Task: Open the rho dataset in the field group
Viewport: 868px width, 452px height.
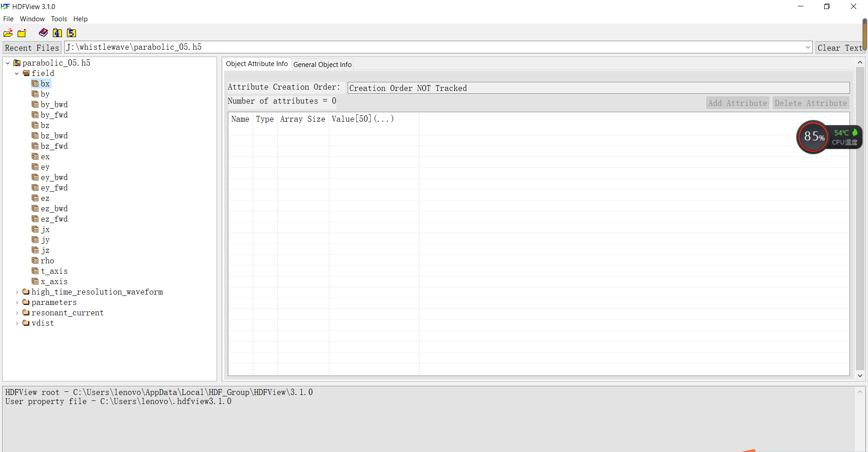Action: click(47, 260)
